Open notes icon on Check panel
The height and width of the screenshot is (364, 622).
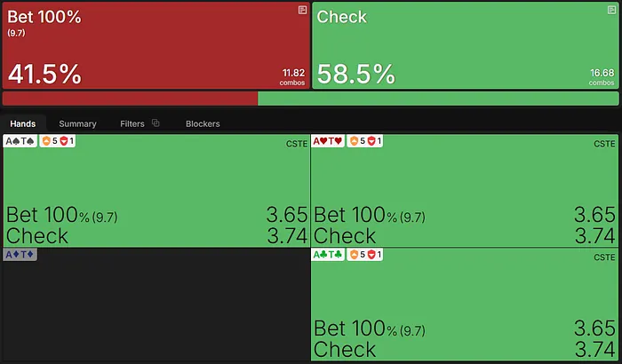(612, 10)
